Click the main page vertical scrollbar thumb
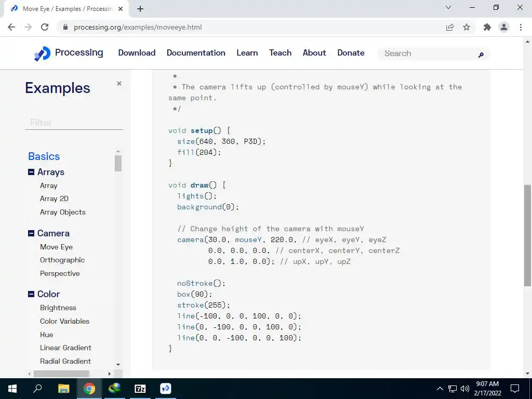 click(528, 235)
